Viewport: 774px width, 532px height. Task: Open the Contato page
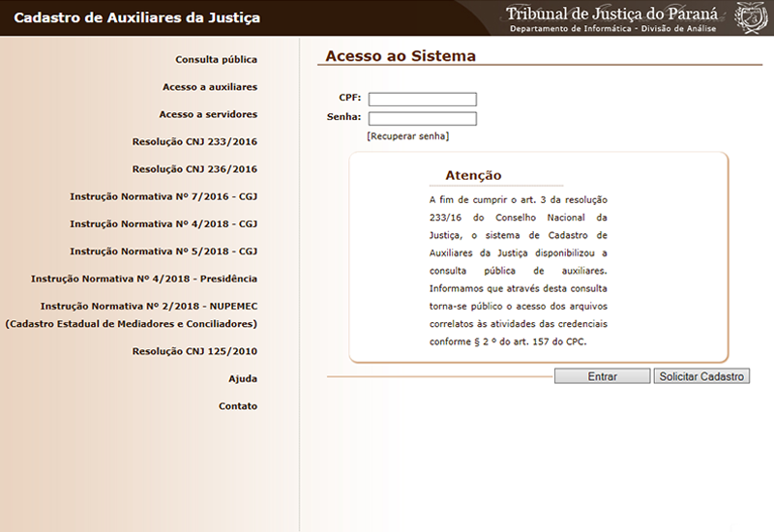click(238, 406)
